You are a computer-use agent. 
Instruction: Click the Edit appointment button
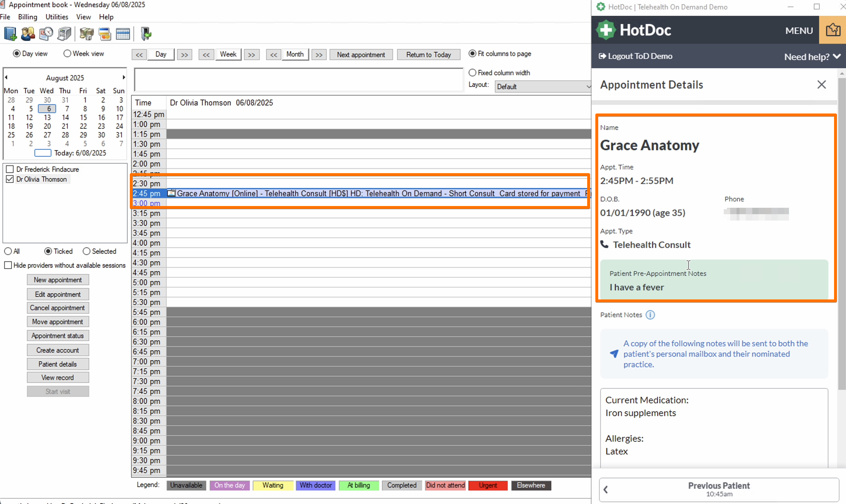(x=58, y=294)
